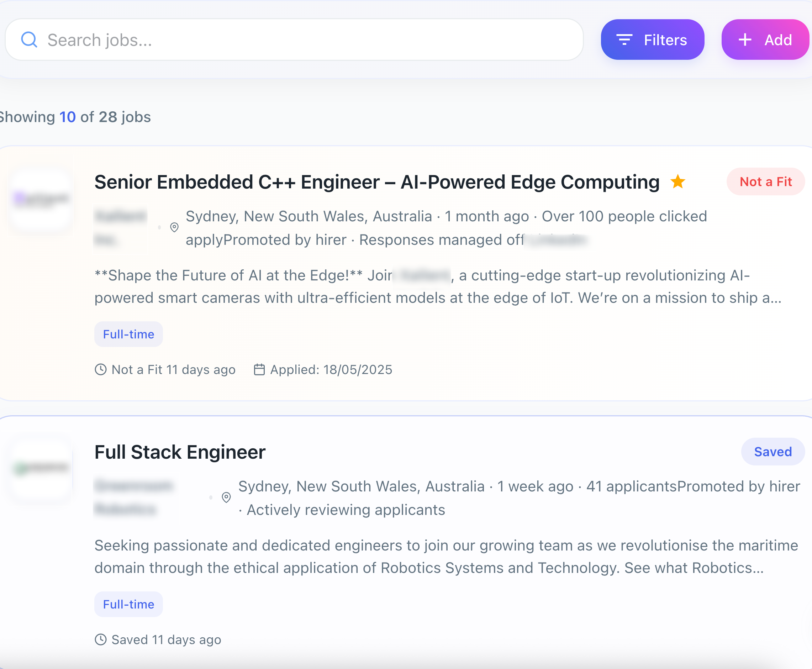Open the Full Stack Engineer job
The width and height of the screenshot is (812, 669).
[x=180, y=452]
